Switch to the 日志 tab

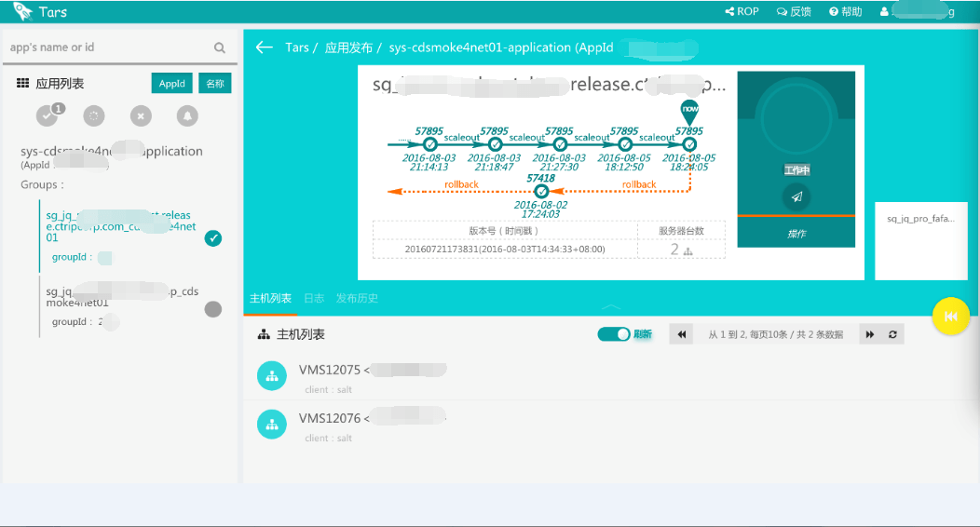(314, 298)
